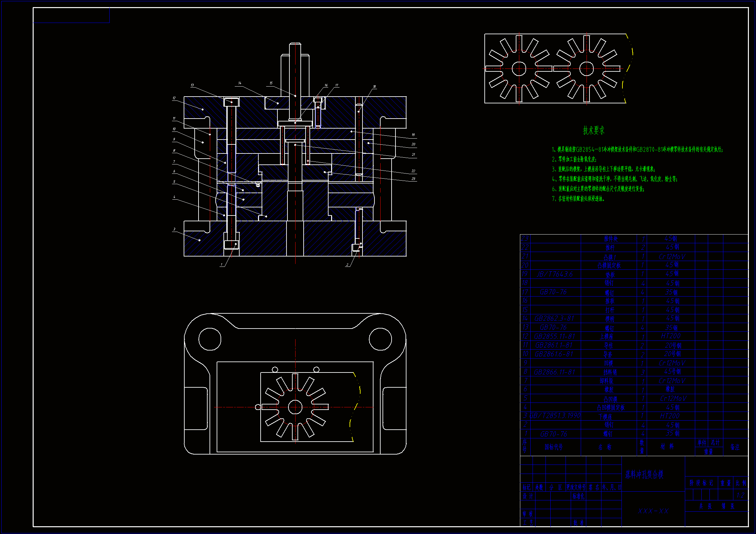Screen dimensions: 756x534
Task: Select the drawing title 落料冲孔复合模
Action: point(644,474)
